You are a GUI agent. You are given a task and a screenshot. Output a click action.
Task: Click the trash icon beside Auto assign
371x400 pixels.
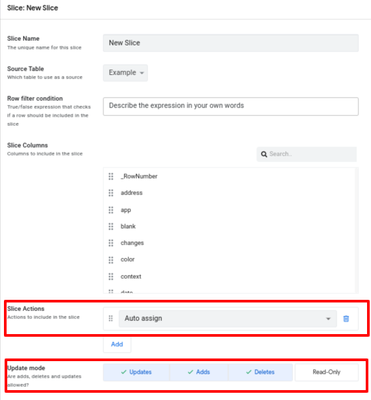click(346, 319)
